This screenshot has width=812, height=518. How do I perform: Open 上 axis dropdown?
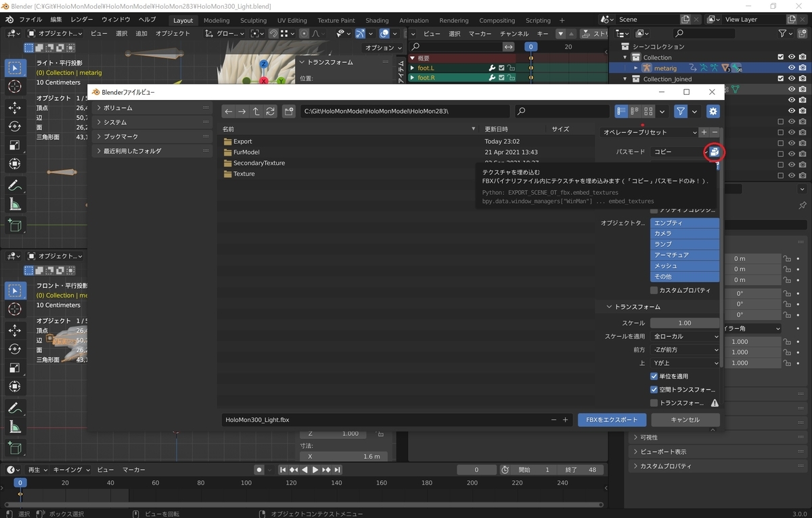pyautogui.click(x=685, y=363)
